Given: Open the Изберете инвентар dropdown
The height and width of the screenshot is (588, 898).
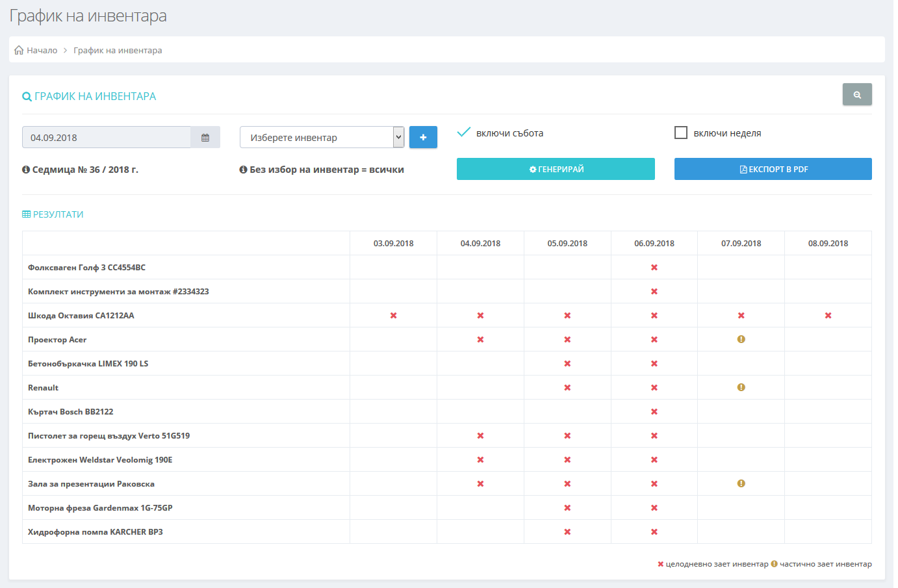Looking at the screenshot, I should coord(322,137).
